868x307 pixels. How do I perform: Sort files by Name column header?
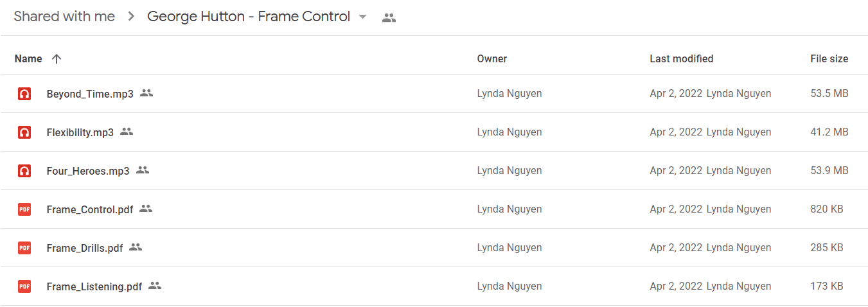(28, 58)
